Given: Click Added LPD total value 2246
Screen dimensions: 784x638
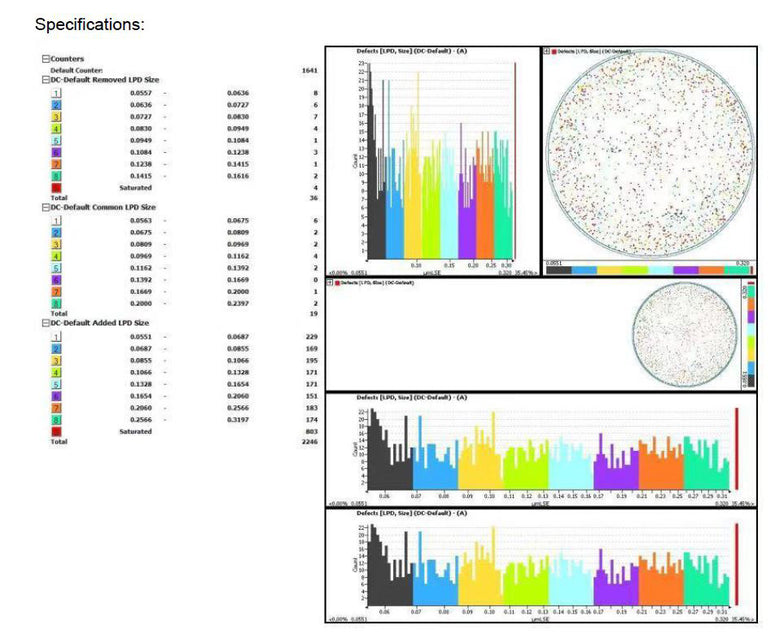Looking at the screenshot, I should pos(310,442).
